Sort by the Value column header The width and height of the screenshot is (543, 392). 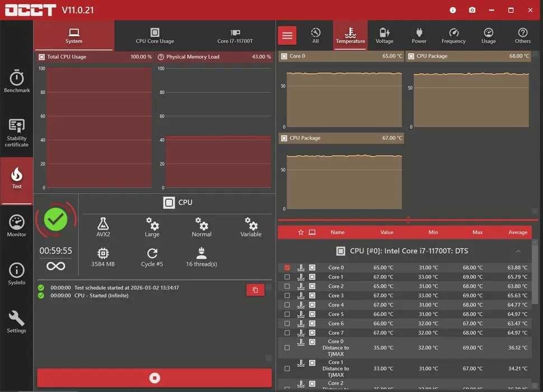tap(387, 232)
